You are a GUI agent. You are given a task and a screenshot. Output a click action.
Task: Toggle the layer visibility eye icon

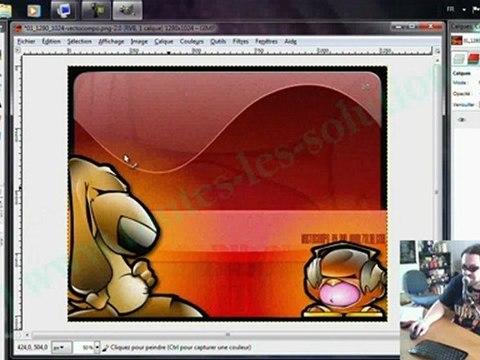coord(462,120)
